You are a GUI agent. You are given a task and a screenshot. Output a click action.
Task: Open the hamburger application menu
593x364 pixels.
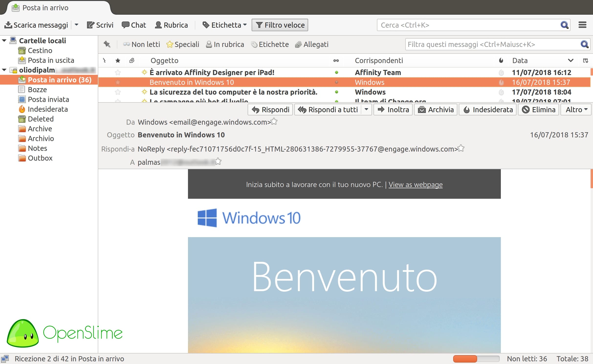582,25
